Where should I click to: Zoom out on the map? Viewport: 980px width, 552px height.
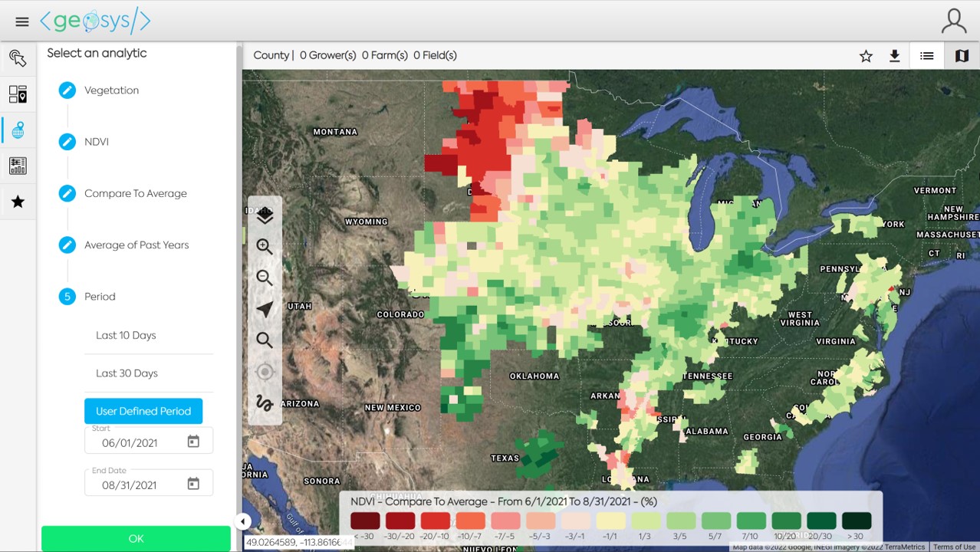point(265,278)
